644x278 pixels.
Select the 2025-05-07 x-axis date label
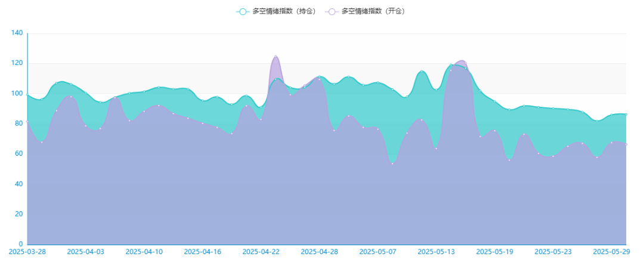click(x=377, y=252)
